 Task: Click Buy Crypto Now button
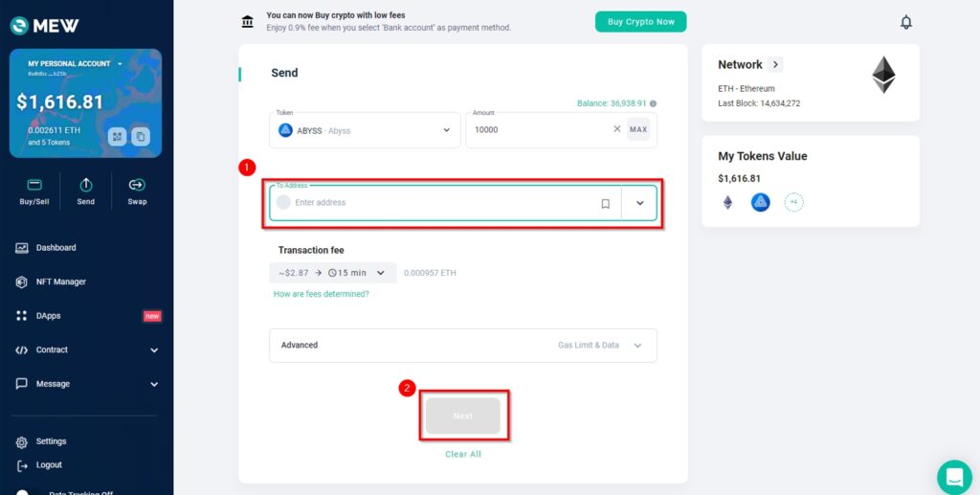[640, 21]
